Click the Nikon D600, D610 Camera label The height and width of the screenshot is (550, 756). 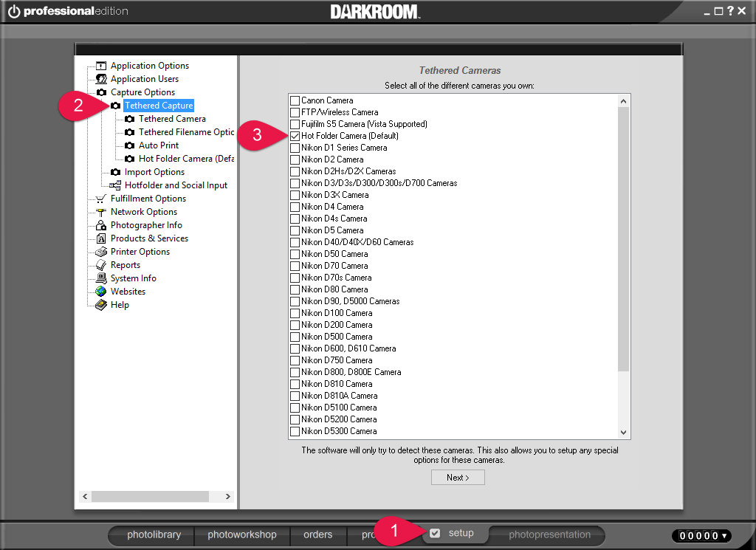tap(348, 348)
